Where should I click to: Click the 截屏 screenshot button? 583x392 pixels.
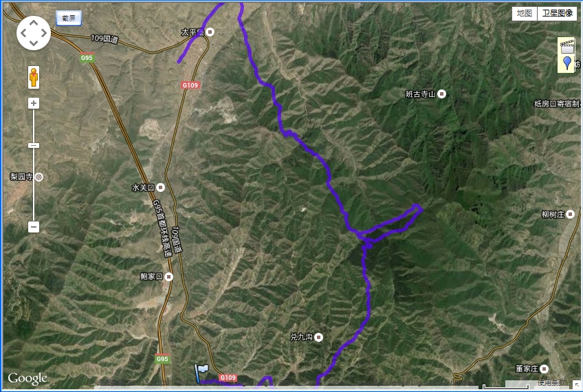(69, 18)
